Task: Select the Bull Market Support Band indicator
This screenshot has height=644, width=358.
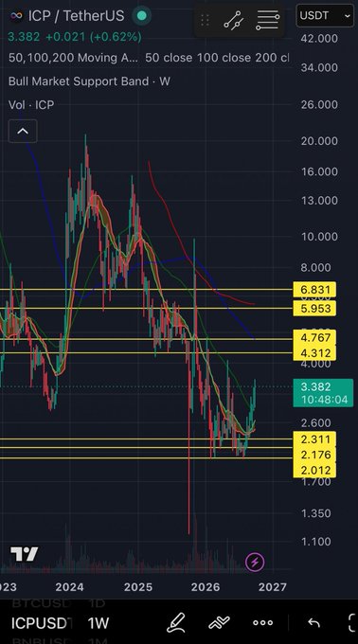Action: tap(89, 81)
